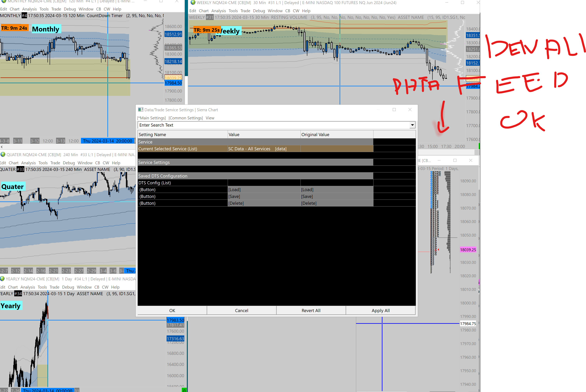Open Current Selected Service list value
The image size is (586, 392).
coord(264,149)
